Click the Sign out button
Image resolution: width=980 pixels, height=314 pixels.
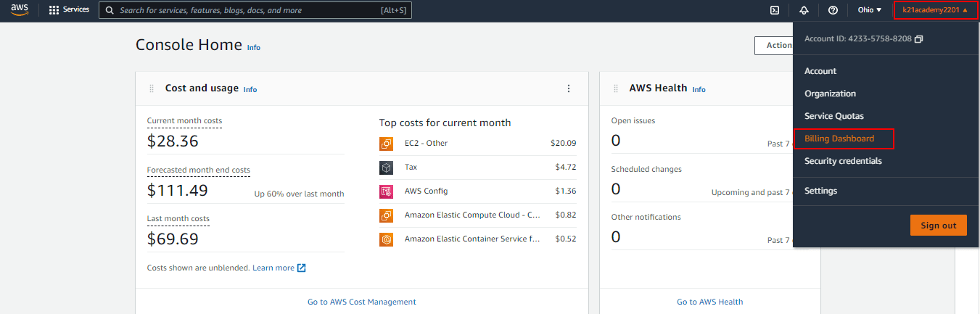939,226
